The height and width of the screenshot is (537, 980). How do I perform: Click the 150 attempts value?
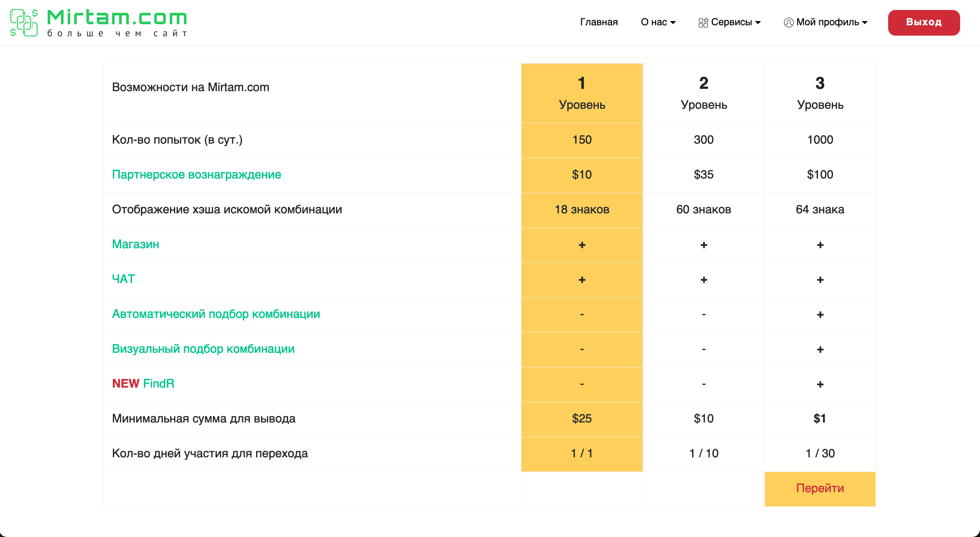[x=582, y=140]
